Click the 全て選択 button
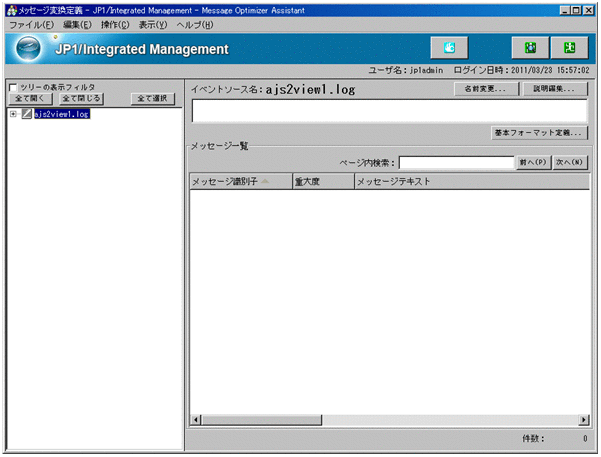Screen dimensions: 601x457 (154, 99)
